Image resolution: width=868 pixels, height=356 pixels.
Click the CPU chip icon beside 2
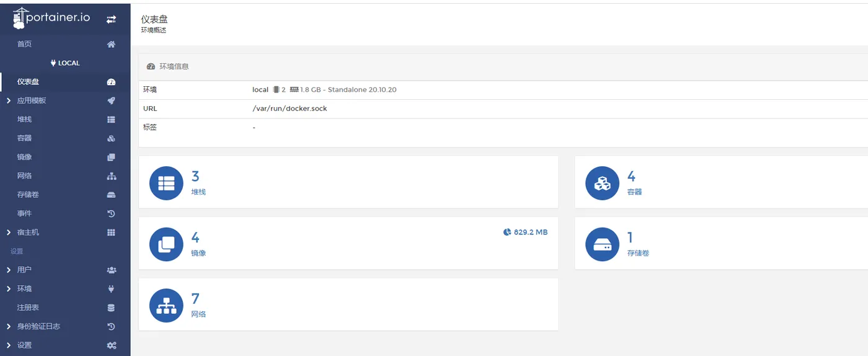pyautogui.click(x=276, y=90)
